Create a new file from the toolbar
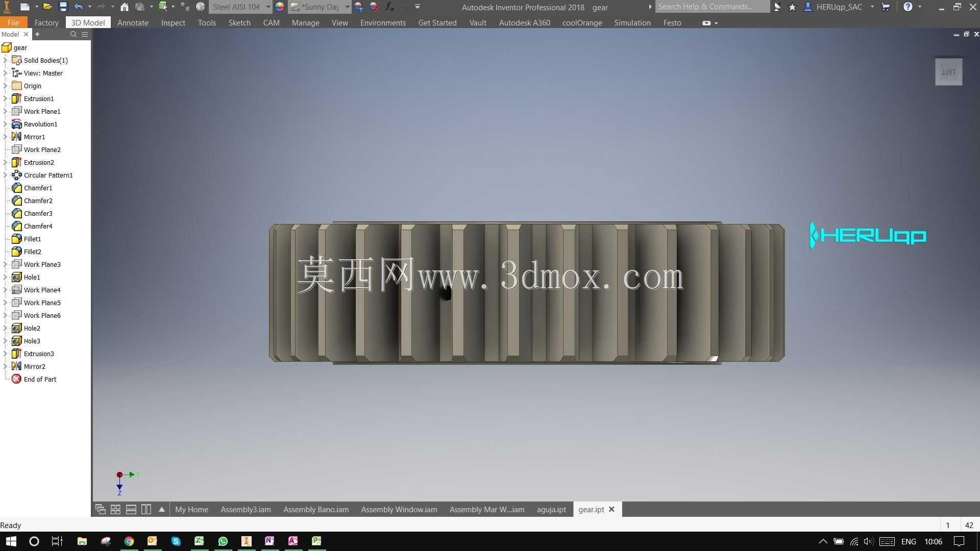Image resolution: width=980 pixels, height=551 pixels. click(24, 7)
